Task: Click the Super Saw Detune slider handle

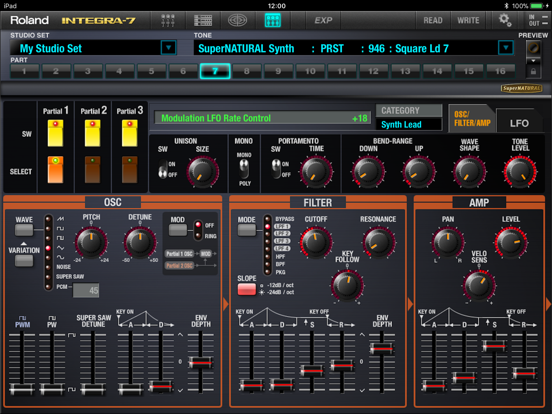Action: pos(93,389)
